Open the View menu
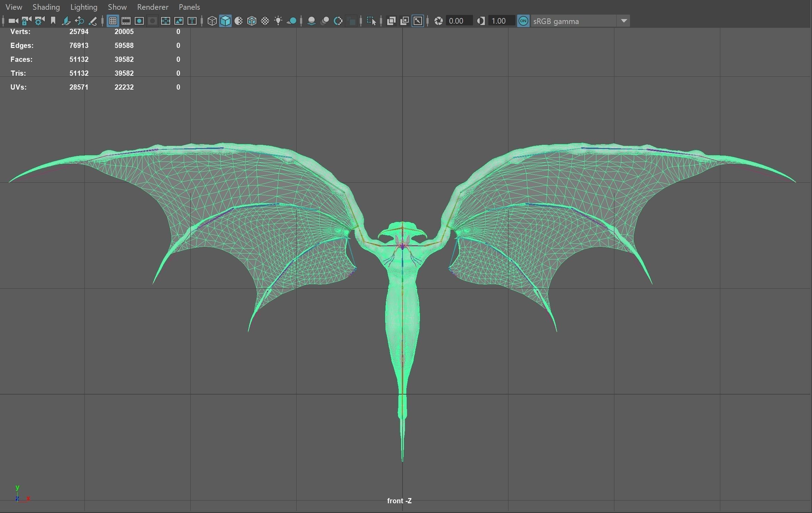The height and width of the screenshot is (513, 812). coord(14,7)
